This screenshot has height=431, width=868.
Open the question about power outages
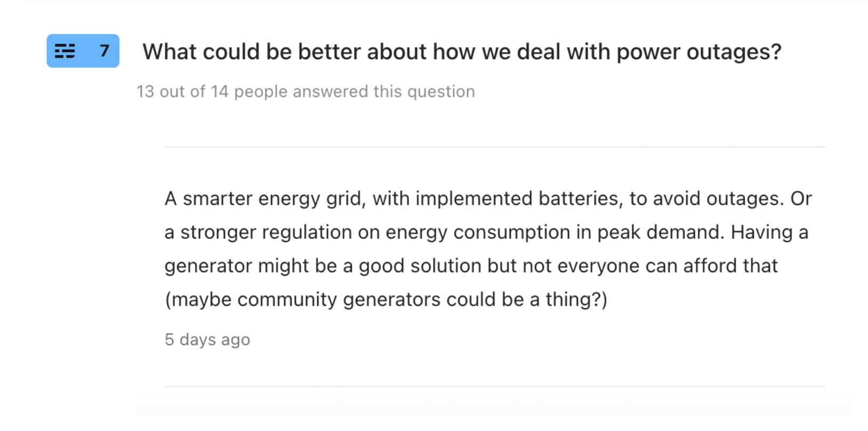(x=461, y=52)
